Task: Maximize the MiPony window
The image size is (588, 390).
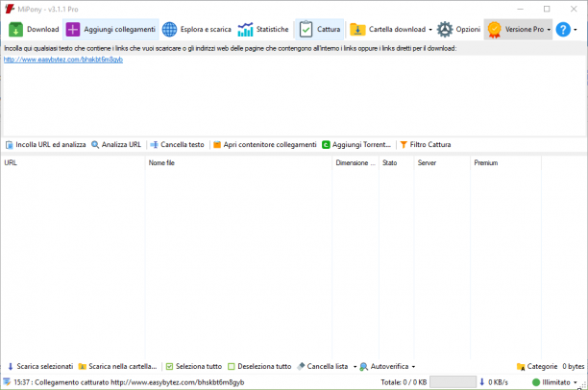Action: pyautogui.click(x=547, y=9)
